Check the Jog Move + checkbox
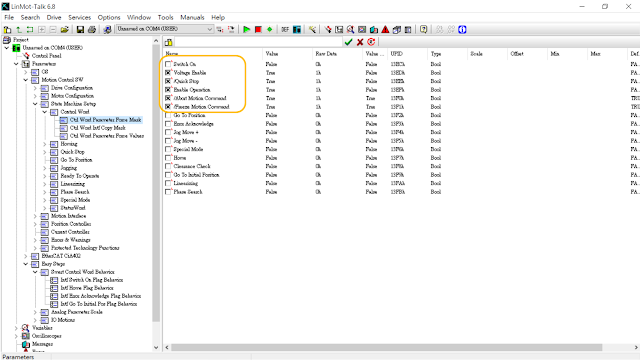This screenshot has height=360, width=640. [168, 132]
